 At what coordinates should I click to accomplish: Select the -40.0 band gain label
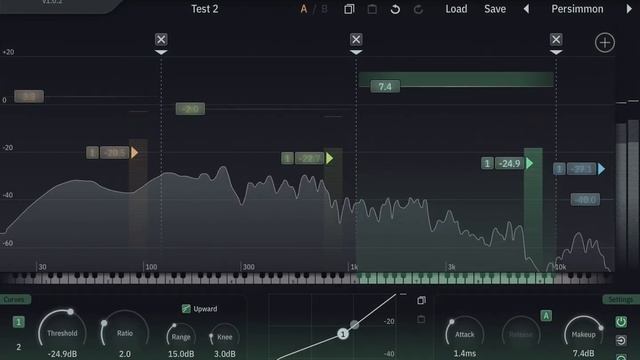(x=585, y=200)
